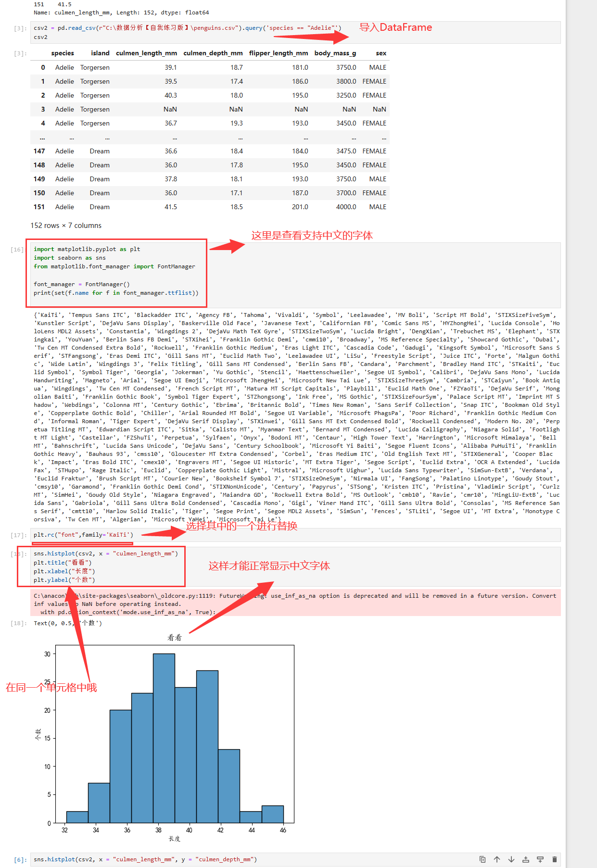Click the 'flipper_length_mm' column header
The image size is (597, 868).
(x=279, y=53)
